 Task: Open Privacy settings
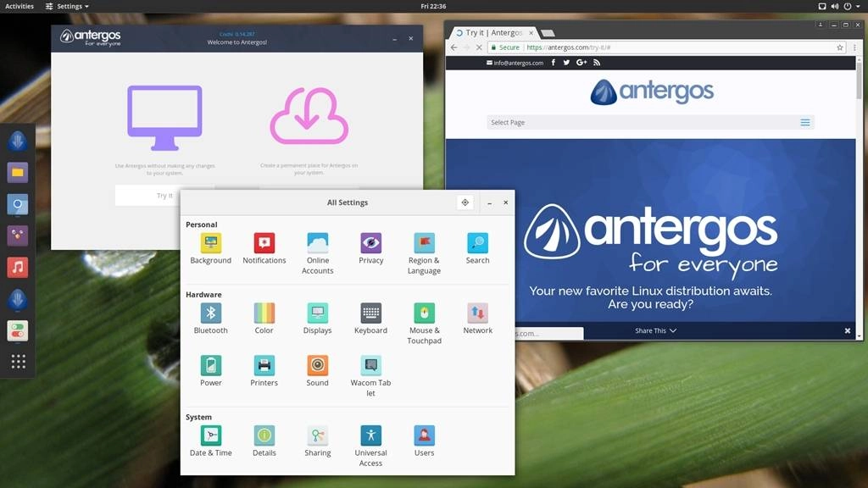[371, 249]
